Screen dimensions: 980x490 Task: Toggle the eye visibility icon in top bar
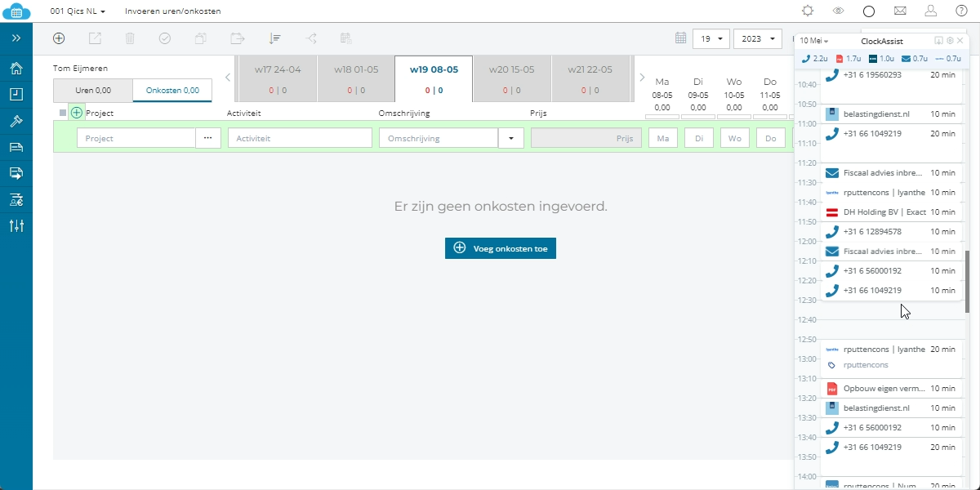pos(838,11)
